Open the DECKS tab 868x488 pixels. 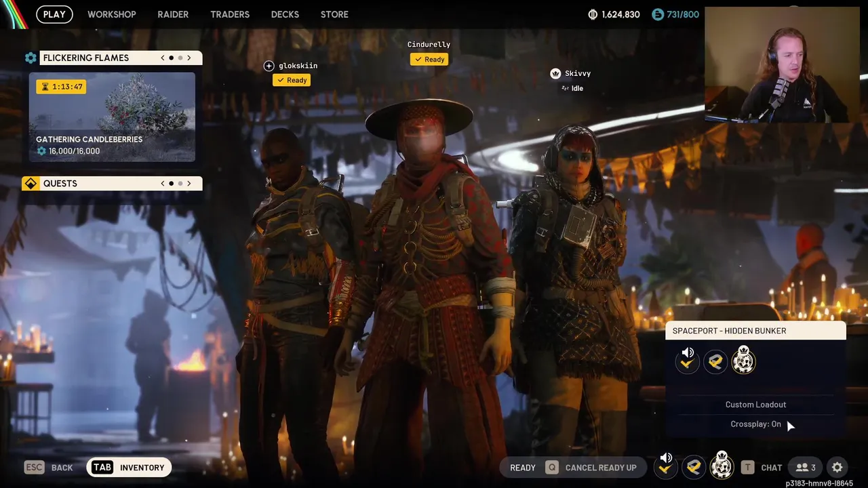[x=285, y=14]
